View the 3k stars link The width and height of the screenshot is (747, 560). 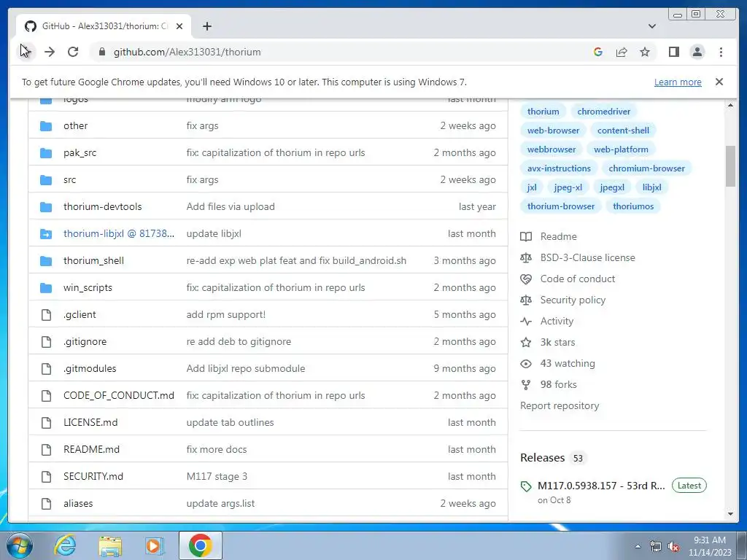pos(548,343)
